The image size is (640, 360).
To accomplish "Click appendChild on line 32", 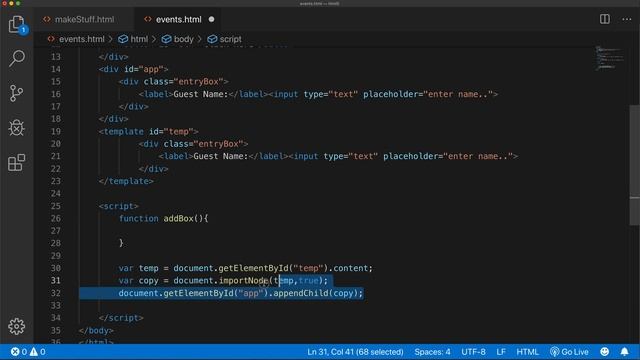I will 301,293.
